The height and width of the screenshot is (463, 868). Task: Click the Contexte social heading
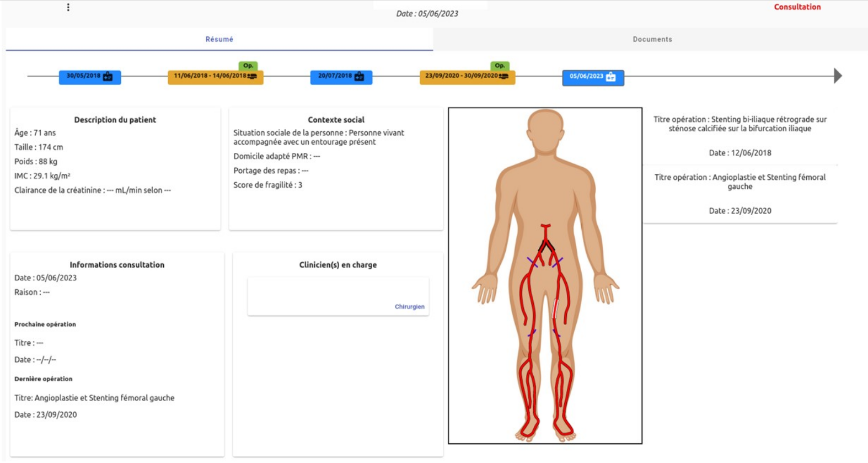click(336, 120)
